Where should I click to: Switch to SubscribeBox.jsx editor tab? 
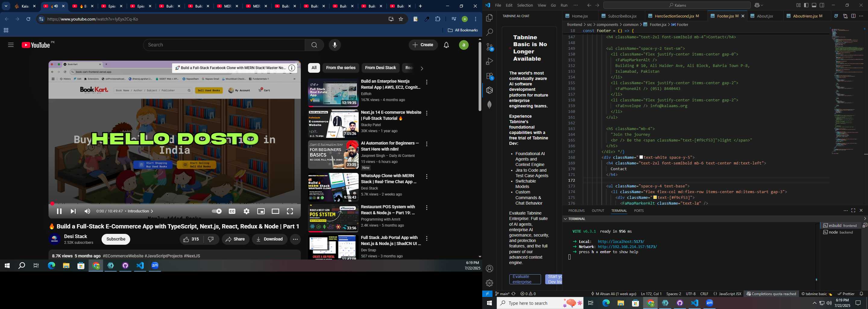(622, 16)
